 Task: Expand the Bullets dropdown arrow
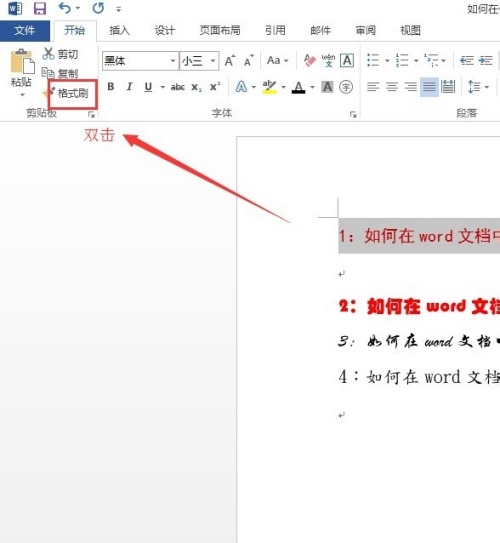387,61
